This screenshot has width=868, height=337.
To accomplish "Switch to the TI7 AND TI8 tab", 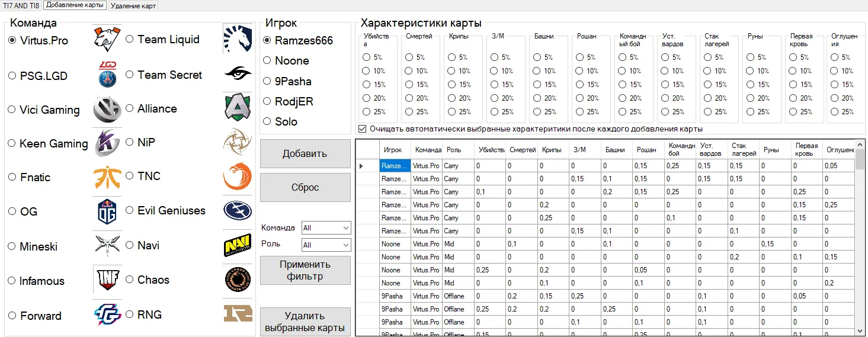I will 22,5.
